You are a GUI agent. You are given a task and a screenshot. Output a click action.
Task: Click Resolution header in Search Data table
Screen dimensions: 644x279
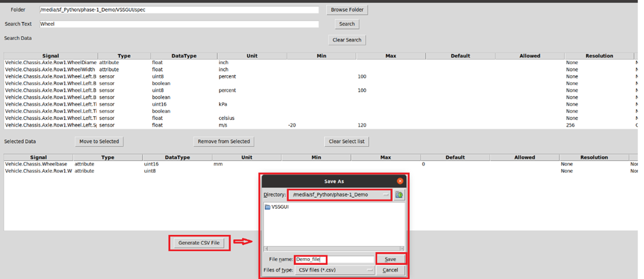(x=599, y=56)
